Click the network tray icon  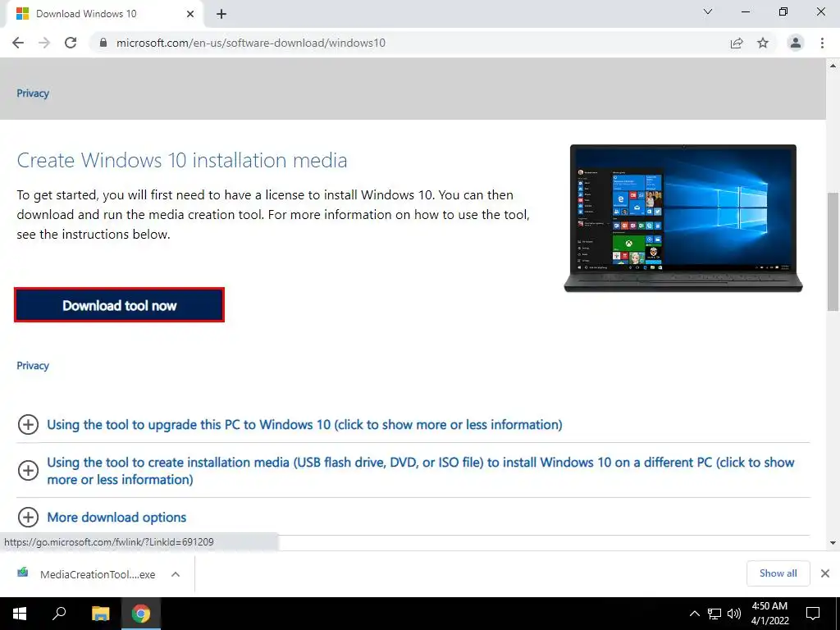[714, 614]
